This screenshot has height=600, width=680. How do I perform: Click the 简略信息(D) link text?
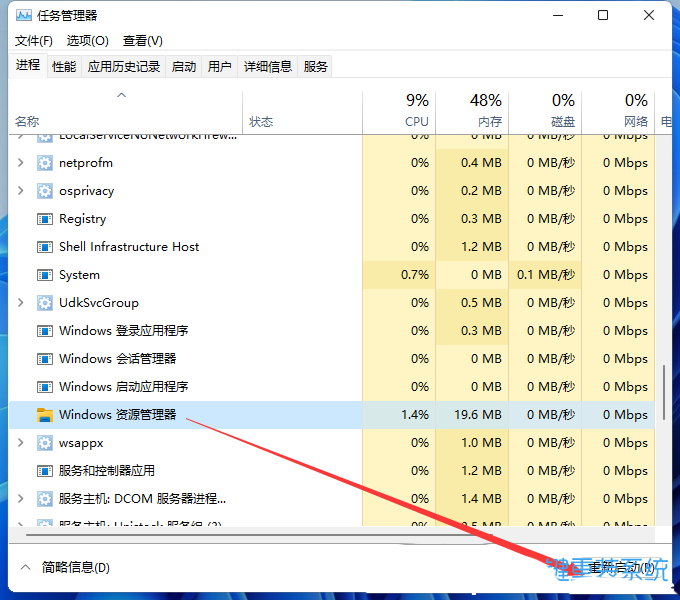coord(75,567)
